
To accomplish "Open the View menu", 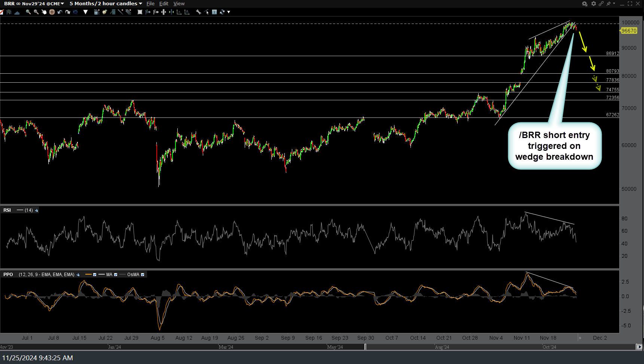I will [x=179, y=4].
